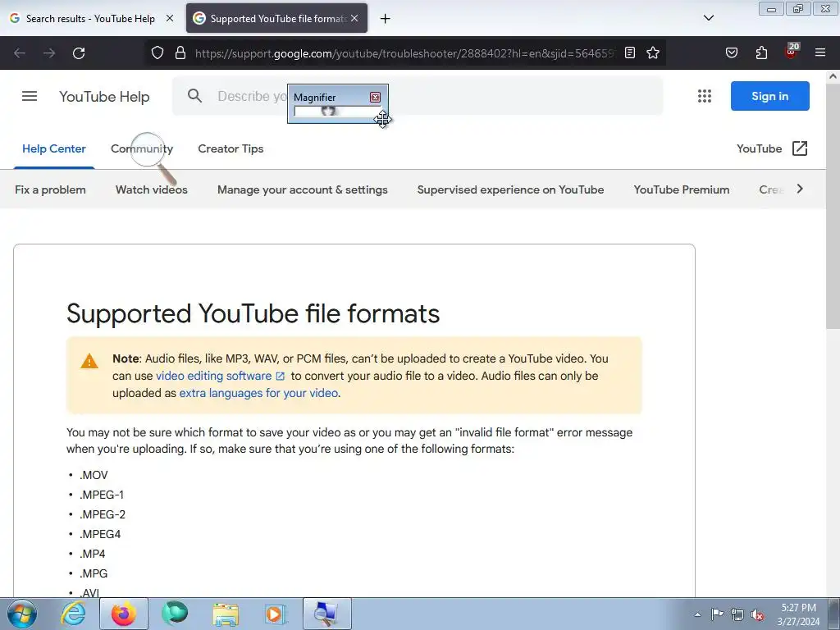This screenshot has width=840, height=630.
Task: Switch to Firefox in the taskbar
Action: [x=124, y=614]
